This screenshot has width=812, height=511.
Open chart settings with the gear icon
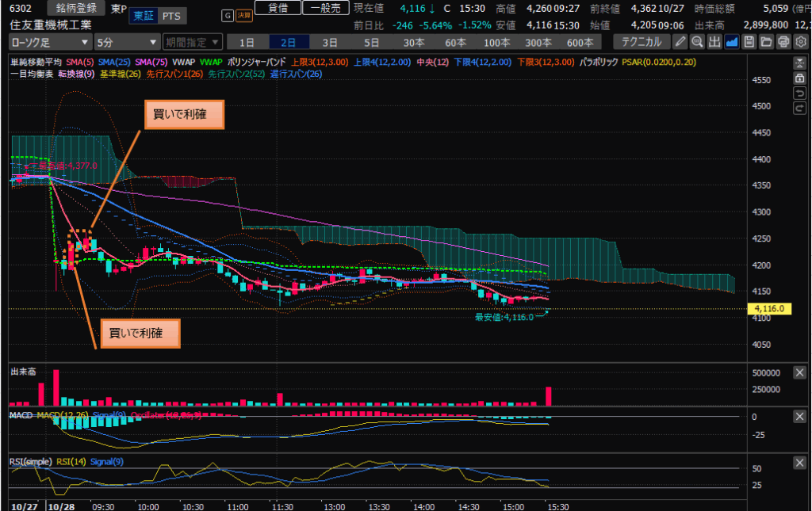click(800, 42)
